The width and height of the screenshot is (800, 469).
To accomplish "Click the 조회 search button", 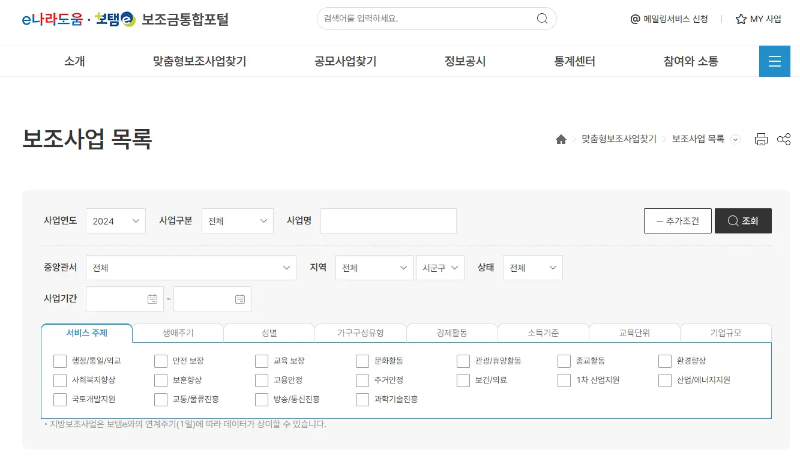I will [743, 221].
